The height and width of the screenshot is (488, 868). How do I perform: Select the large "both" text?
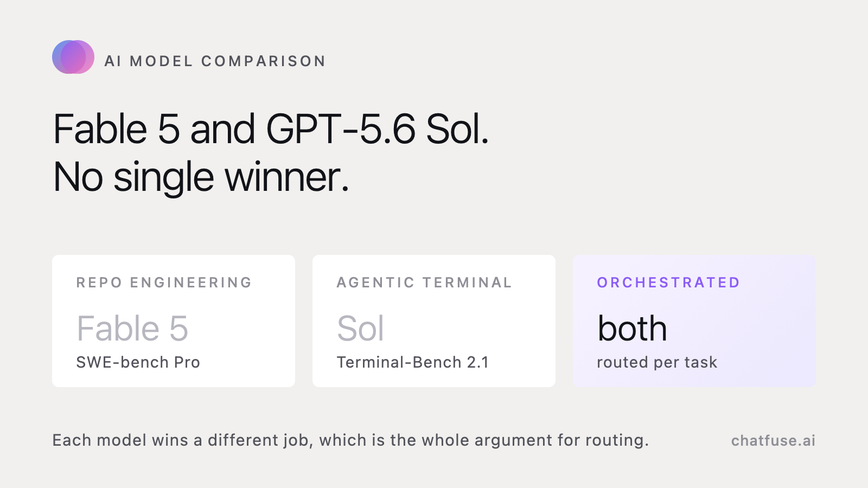[633, 329]
